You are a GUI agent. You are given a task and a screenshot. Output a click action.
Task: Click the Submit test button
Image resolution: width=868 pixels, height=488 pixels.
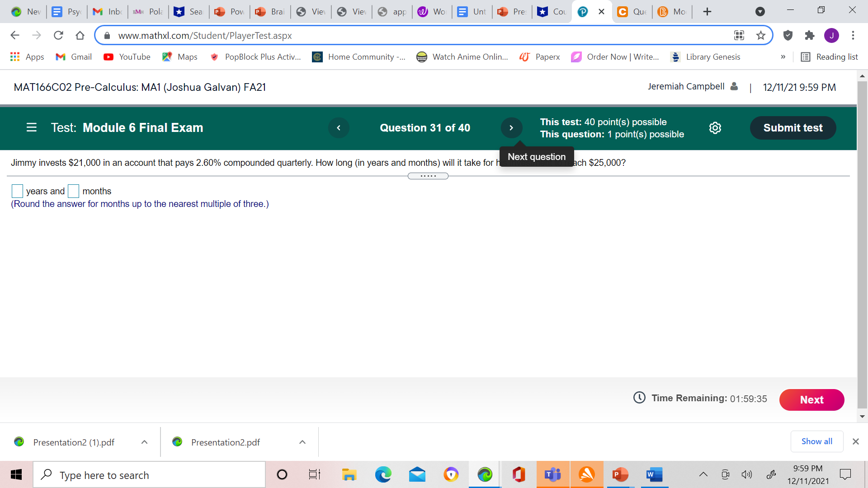[x=793, y=128]
